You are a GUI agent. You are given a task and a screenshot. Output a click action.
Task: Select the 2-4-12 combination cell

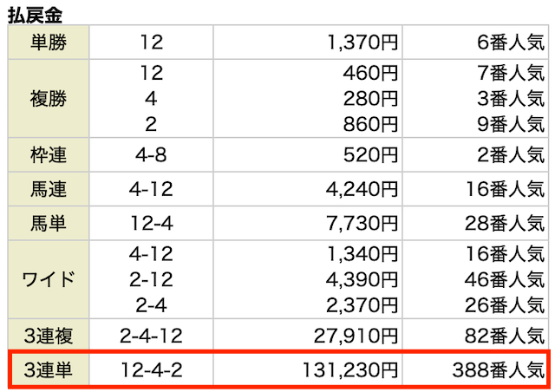click(151, 336)
